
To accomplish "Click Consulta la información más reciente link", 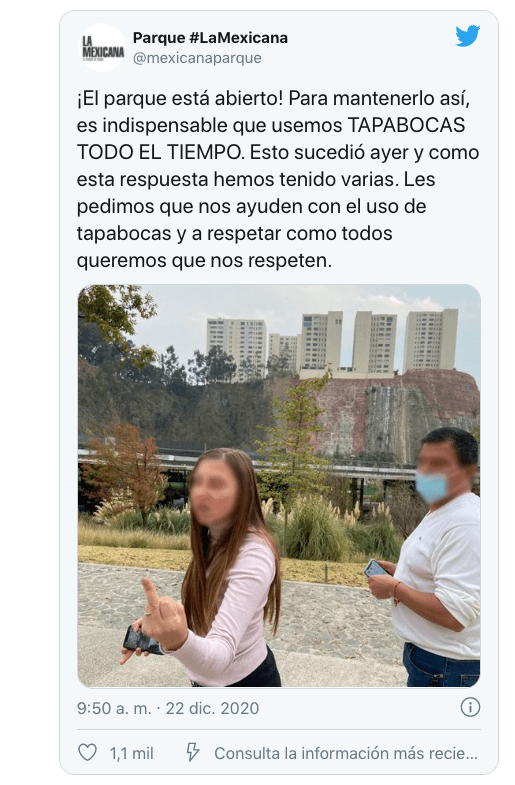I will (346, 753).
